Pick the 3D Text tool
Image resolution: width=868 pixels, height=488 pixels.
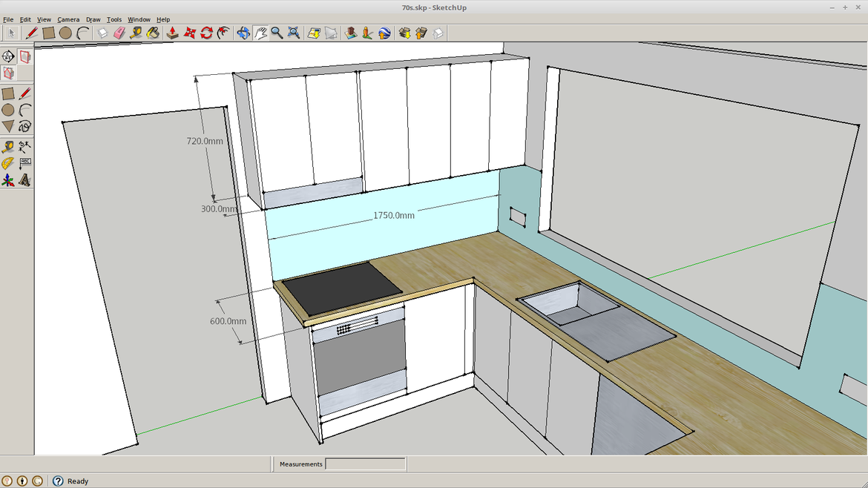[x=24, y=180]
